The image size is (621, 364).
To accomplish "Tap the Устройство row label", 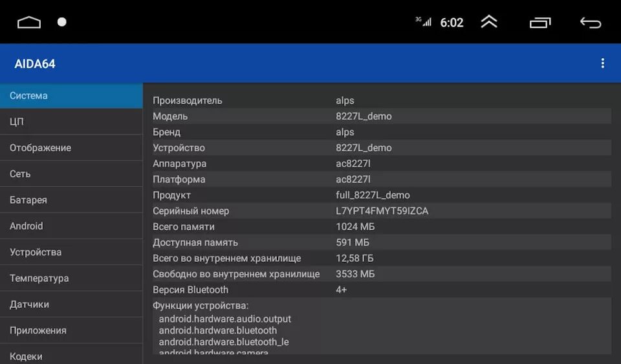I will coord(179,148).
